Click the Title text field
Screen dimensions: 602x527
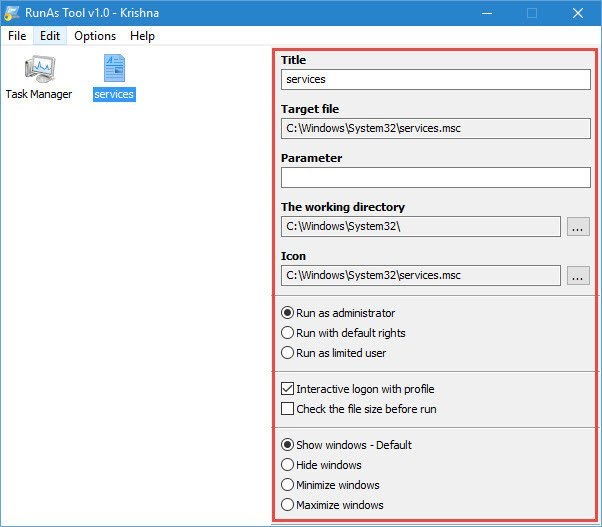435,79
